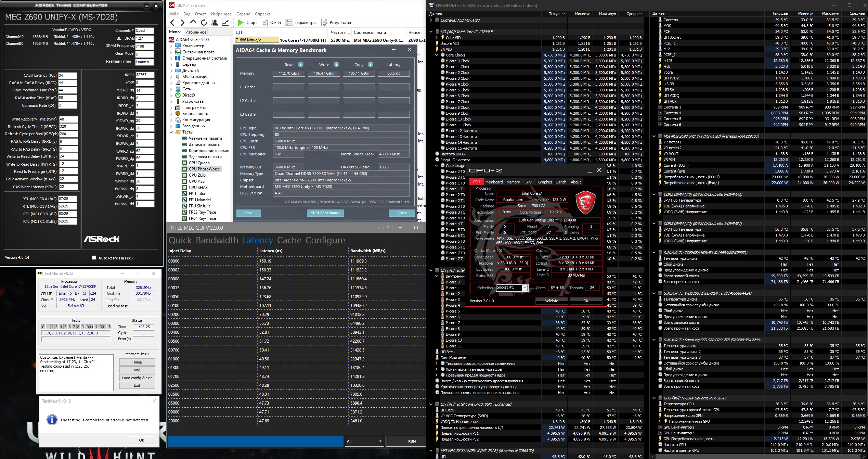Click the info icon next to Read
Viewport: 868px width, 459px height.
coord(301,64)
